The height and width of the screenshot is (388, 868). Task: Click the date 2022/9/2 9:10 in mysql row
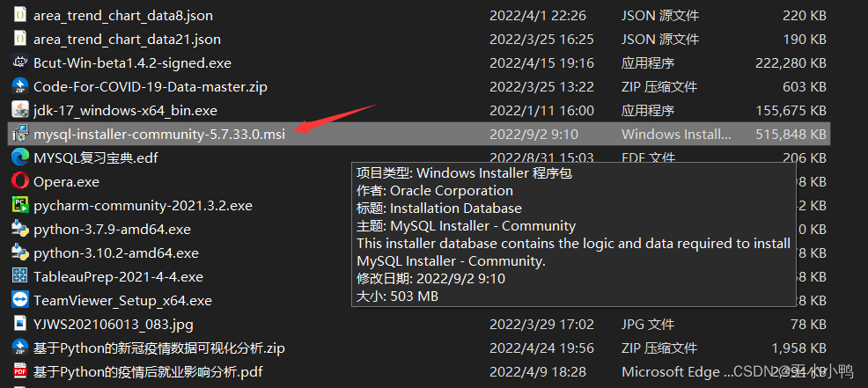[533, 135]
